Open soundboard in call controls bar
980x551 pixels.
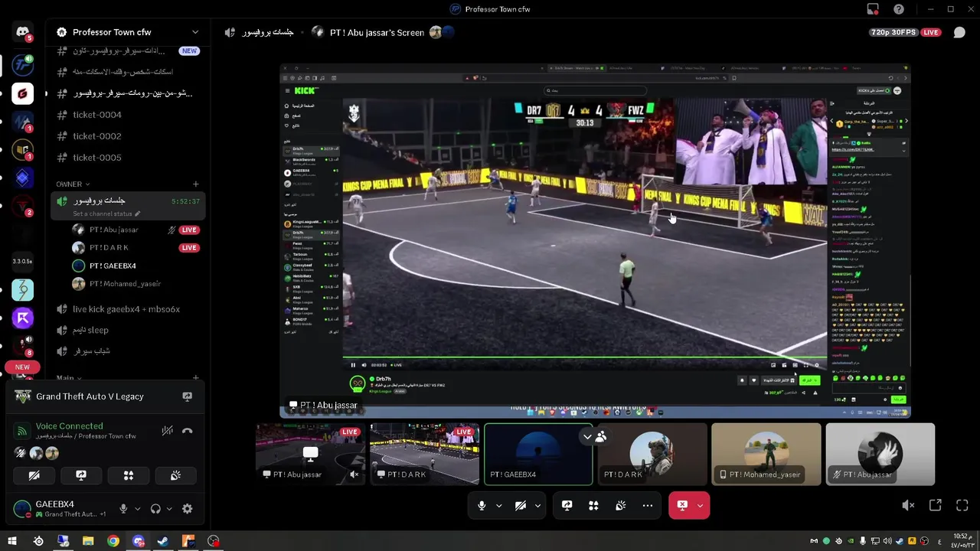click(x=620, y=506)
